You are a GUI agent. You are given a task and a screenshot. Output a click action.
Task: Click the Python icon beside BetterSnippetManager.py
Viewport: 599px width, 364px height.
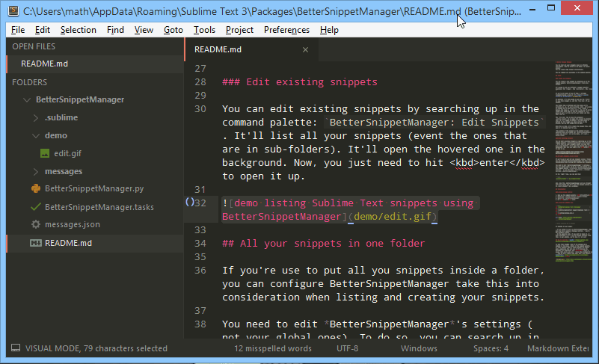coord(36,188)
